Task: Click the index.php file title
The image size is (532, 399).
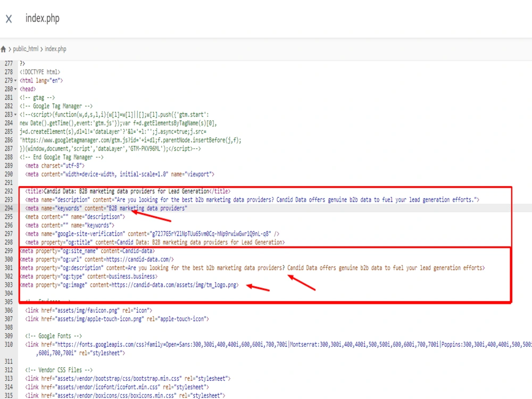Action: [43, 18]
